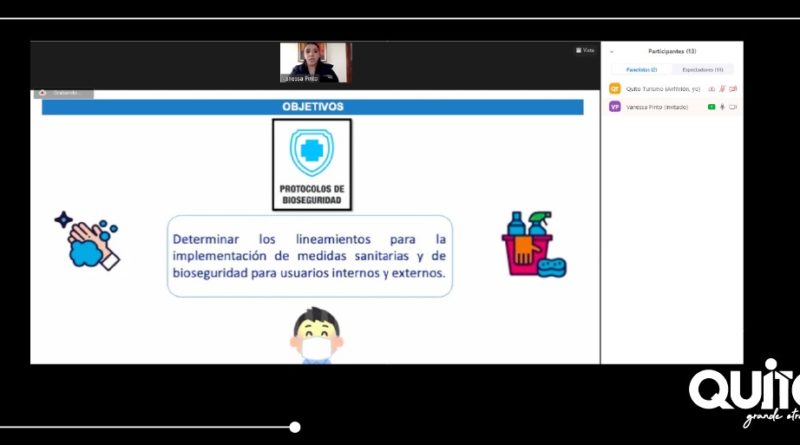Switch to the Panelistas tab

click(641, 69)
